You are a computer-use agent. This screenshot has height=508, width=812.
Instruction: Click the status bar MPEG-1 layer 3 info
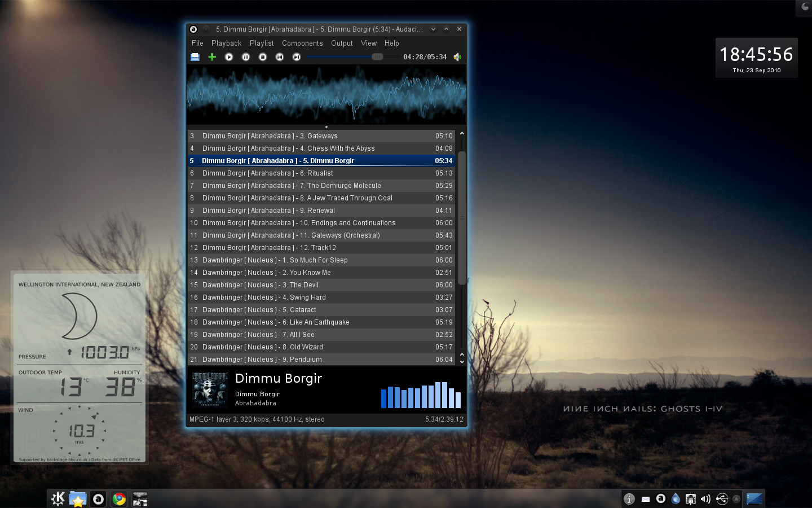pyautogui.click(x=257, y=419)
